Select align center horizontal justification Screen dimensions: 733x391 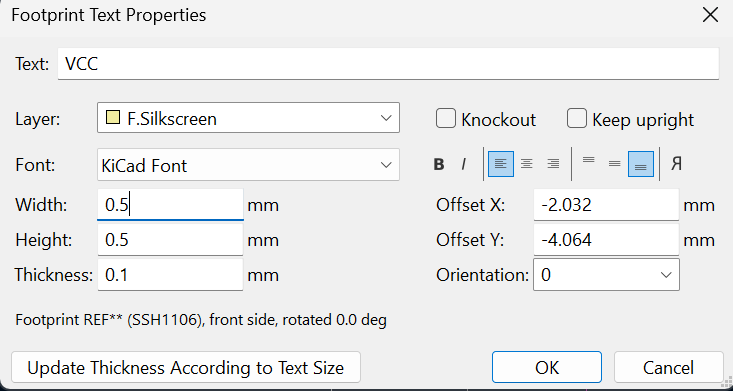[527, 164]
